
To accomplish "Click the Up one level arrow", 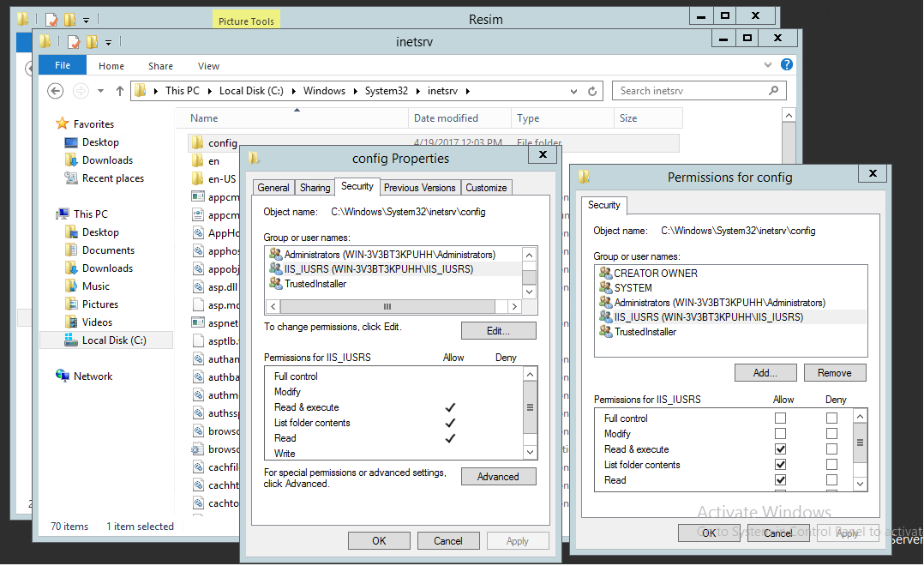I will [120, 91].
